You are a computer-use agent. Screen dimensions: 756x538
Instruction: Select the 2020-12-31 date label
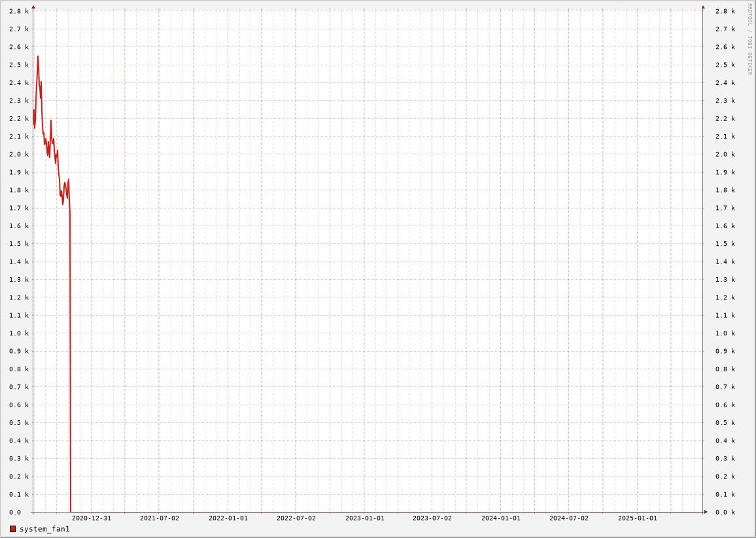(x=91, y=518)
